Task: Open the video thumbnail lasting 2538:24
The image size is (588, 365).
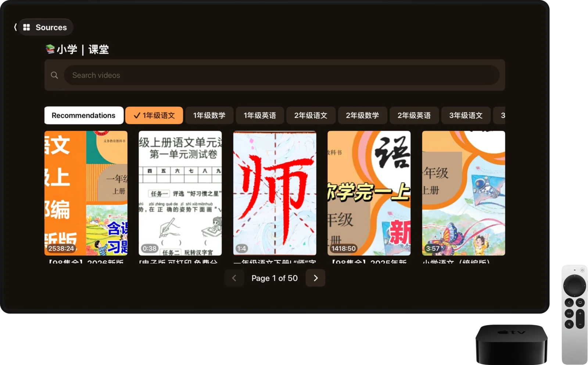Action: (86, 193)
